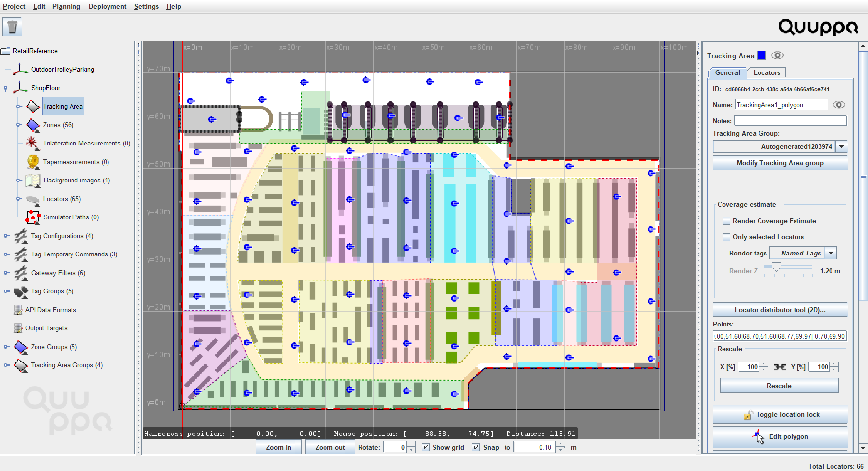Click the Simulator Paths icon

click(x=33, y=217)
